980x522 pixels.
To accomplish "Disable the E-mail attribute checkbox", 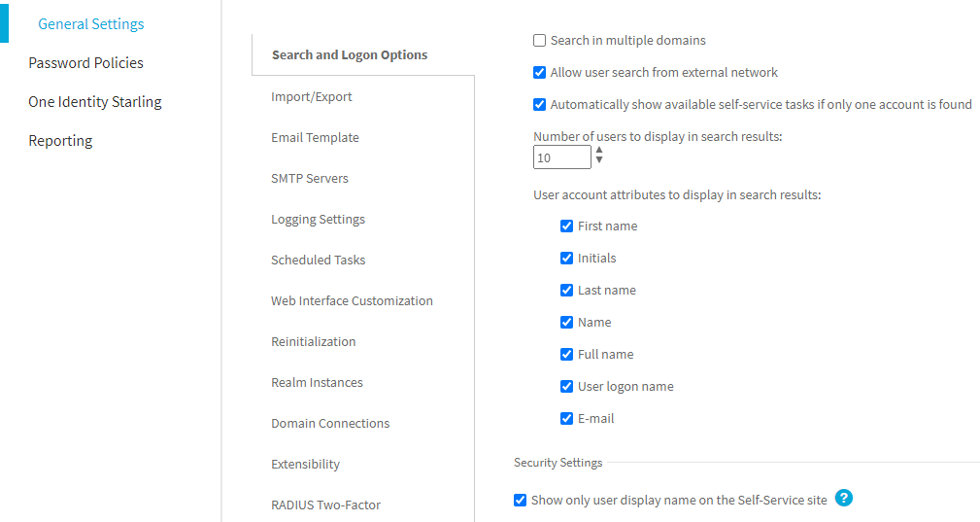I will click(x=566, y=418).
